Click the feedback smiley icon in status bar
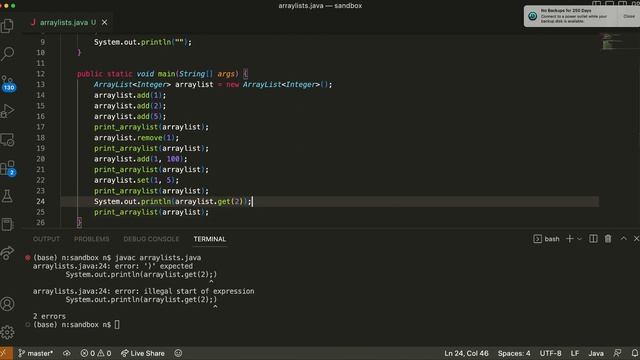Image resolution: width=640 pixels, height=360 pixels. pyautogui.click(x=178, y=353)
